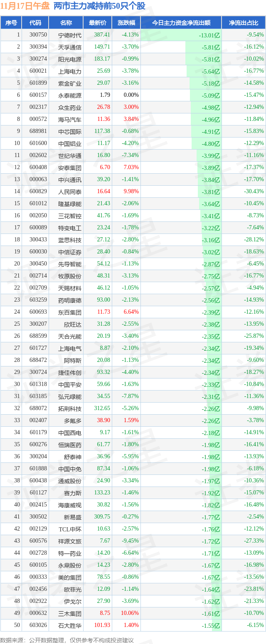Select stock code 300394

click(x=38, y=47)
